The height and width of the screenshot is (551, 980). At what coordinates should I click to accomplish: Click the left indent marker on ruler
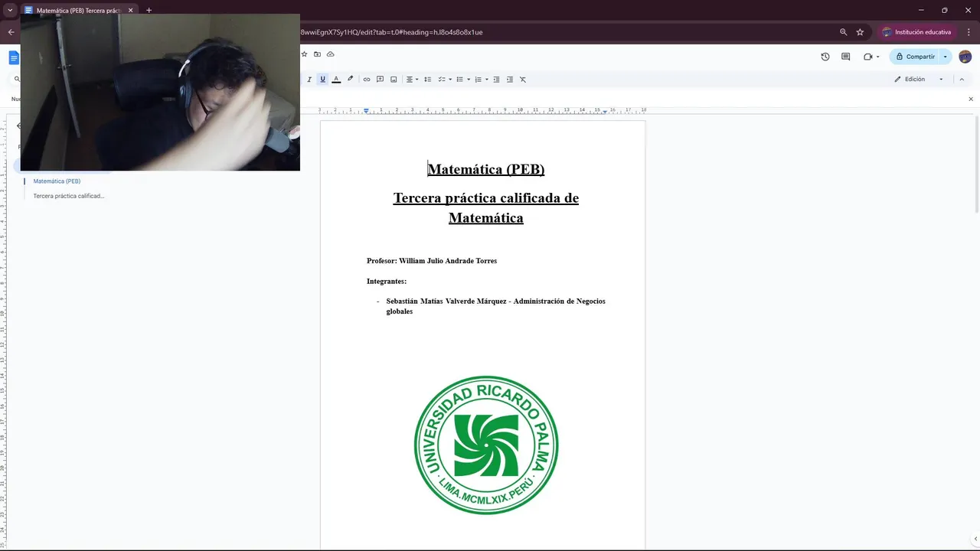[366, 112]
